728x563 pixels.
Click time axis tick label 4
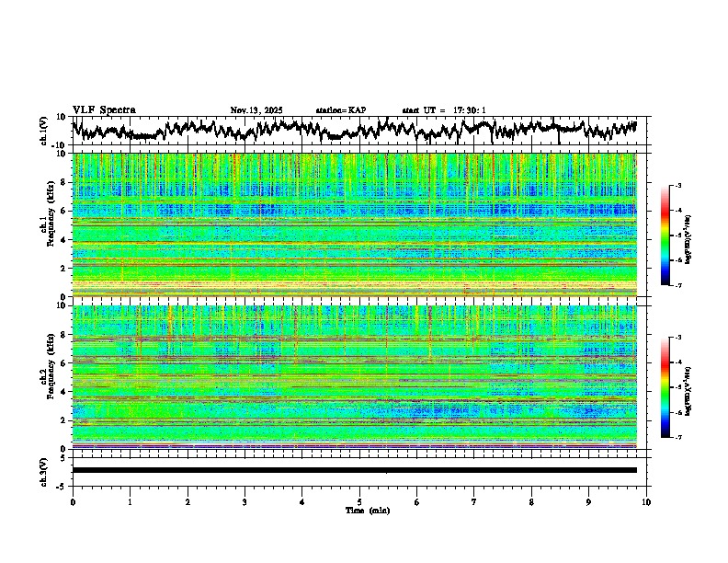click(x=302, y=502)
